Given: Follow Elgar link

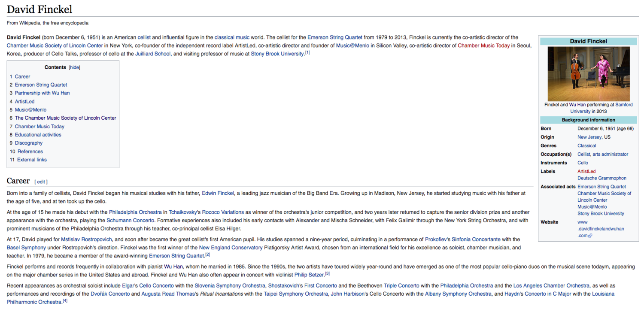Looking at the screenshot, I should [130, 285].
